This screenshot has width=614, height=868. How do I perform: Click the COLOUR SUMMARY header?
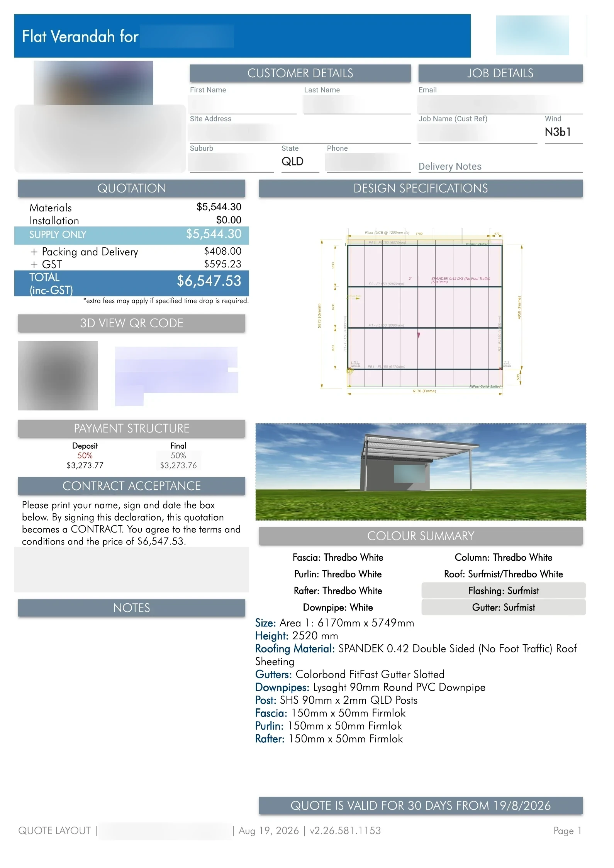click(x=421, y=536)
